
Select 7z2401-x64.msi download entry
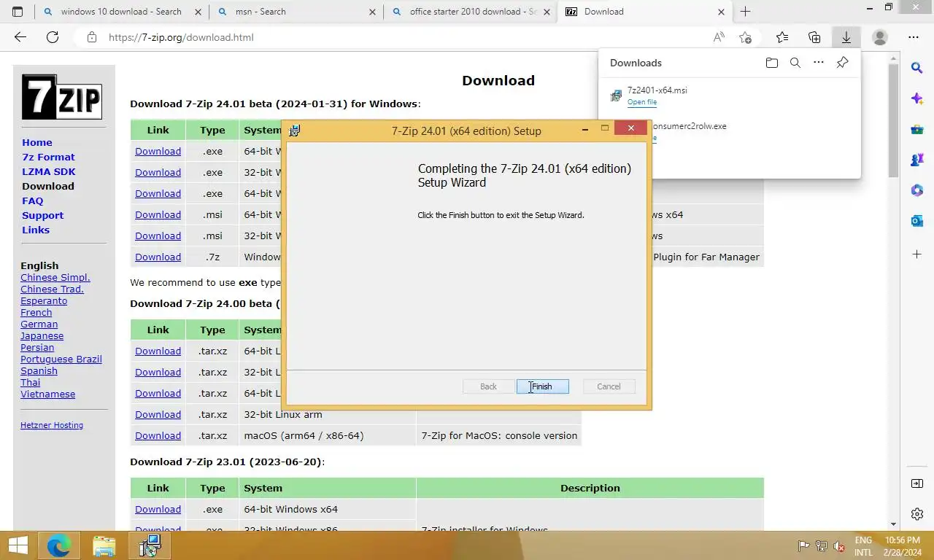730,96
